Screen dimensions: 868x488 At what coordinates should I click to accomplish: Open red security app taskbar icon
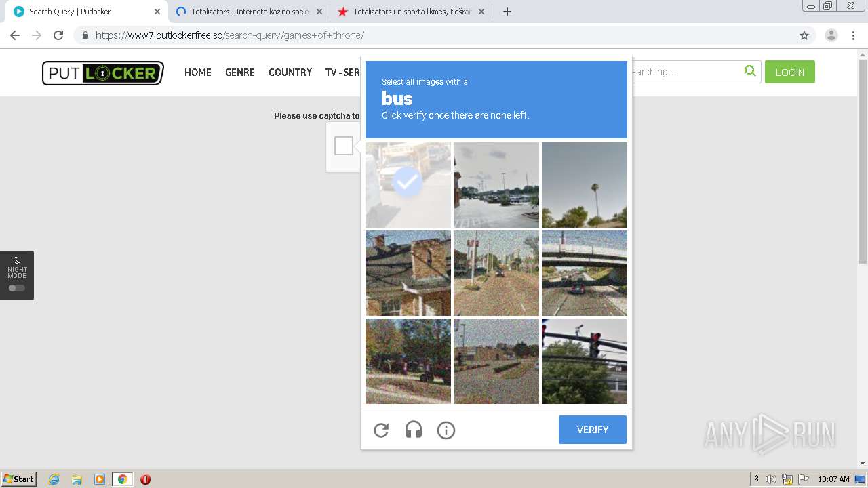pos(145,479)
